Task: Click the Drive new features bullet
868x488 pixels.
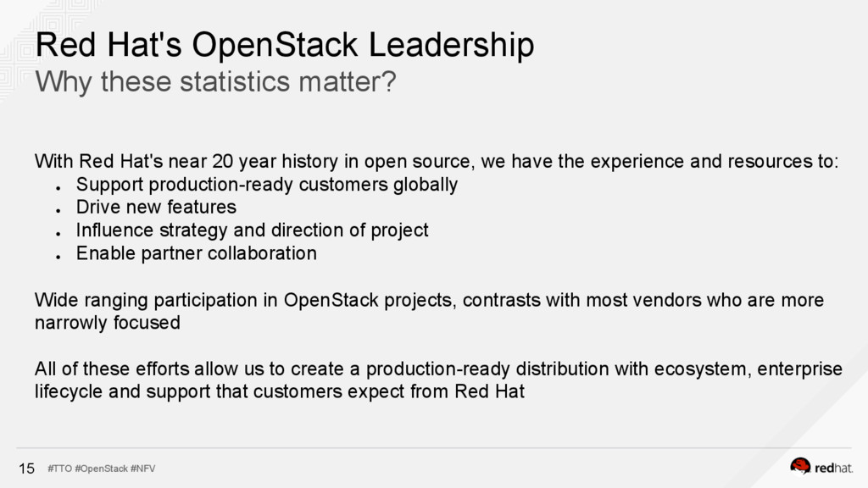Action: coord(156,207)
